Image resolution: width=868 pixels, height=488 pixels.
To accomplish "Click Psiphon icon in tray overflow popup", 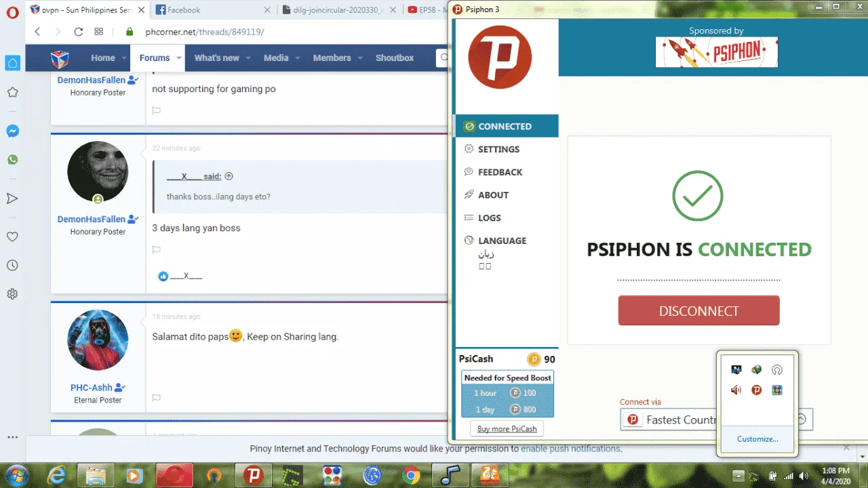I will tap(757, 390).
